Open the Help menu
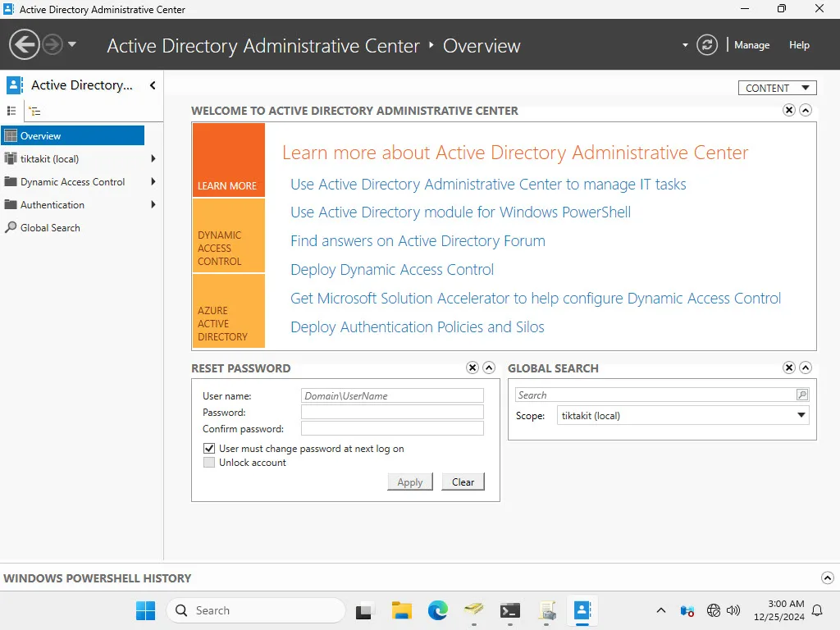Viewport: 840px width, 630px height. click(x=799, y=45)
